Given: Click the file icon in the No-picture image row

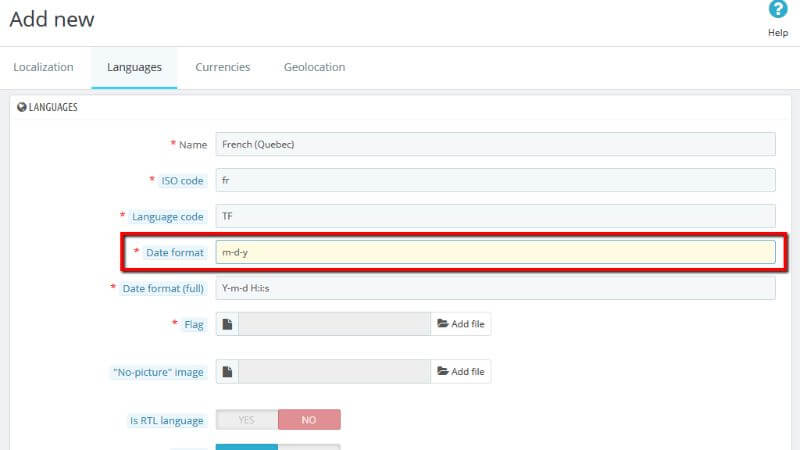Looking at the screenshot, I should [227, 371].
